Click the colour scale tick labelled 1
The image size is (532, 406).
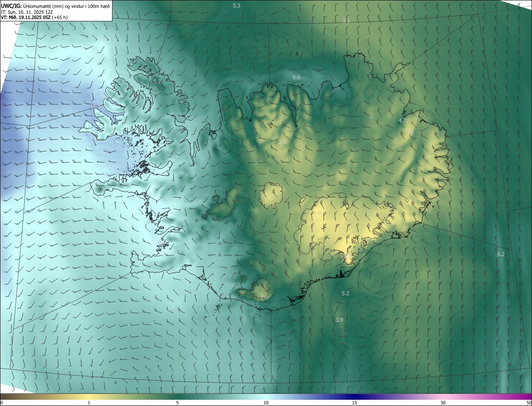tap(89, 403)
